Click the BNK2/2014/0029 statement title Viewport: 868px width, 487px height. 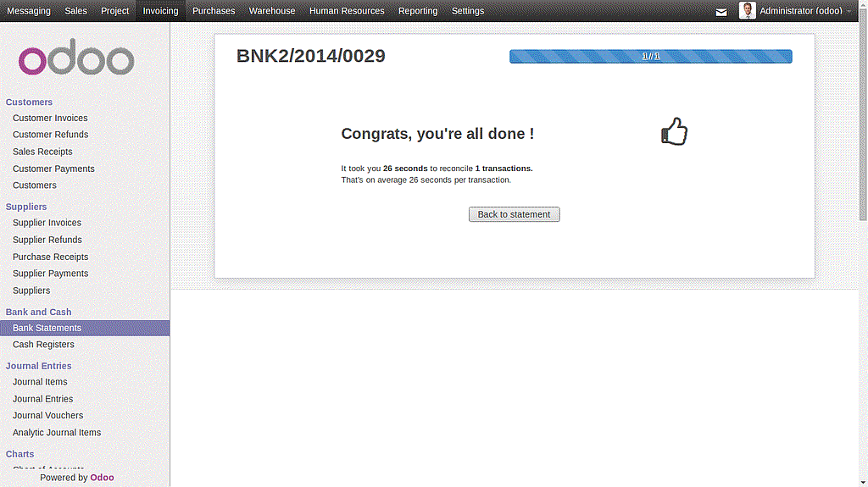coord(310,57)
